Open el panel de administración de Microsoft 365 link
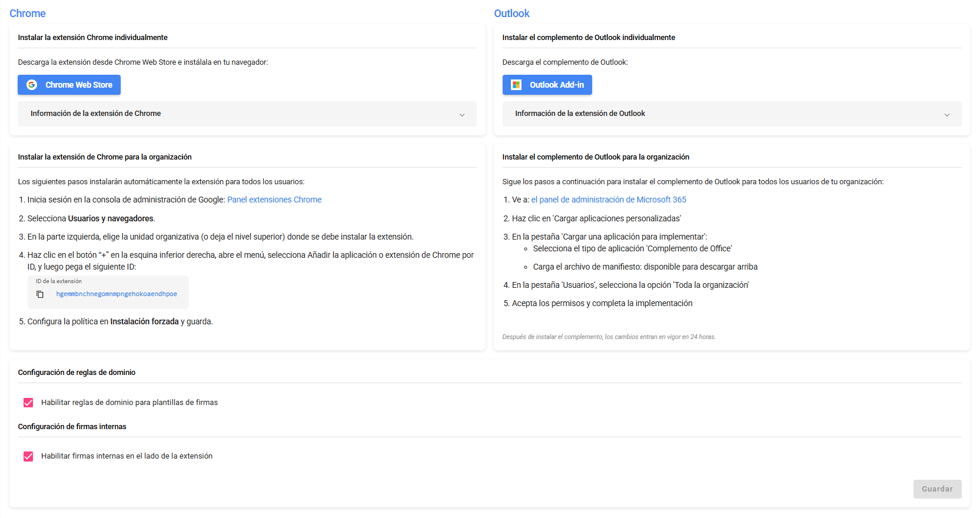Viewport: 980px width, 518px height. click(609, 200)
